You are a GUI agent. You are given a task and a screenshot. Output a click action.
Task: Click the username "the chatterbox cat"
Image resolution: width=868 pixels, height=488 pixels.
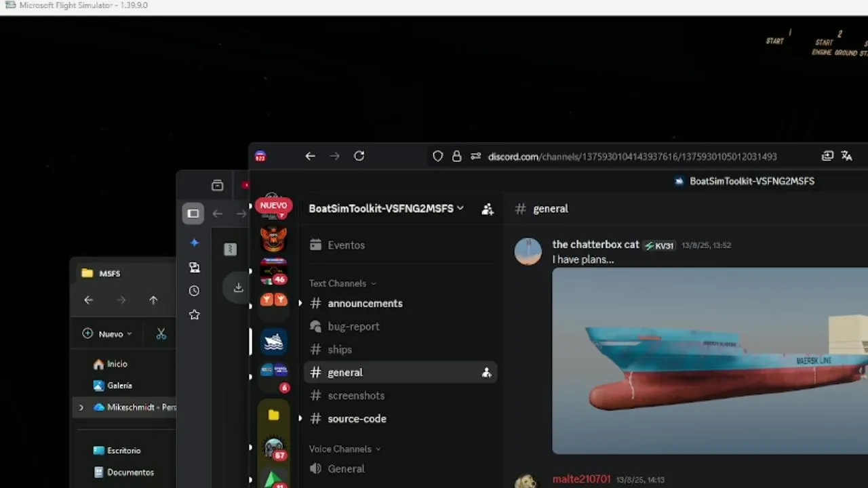pyautogui.click(x=595, y=245)
